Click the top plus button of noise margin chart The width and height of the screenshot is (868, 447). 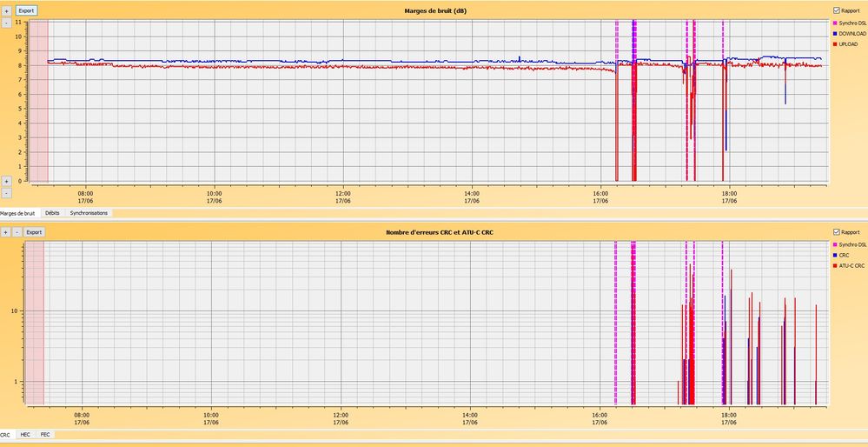coord(6,10)
